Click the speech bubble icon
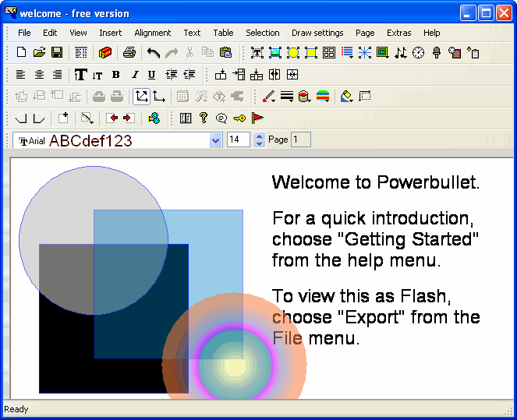The height and width of the screenshot is (420, 517). [221, 118]
